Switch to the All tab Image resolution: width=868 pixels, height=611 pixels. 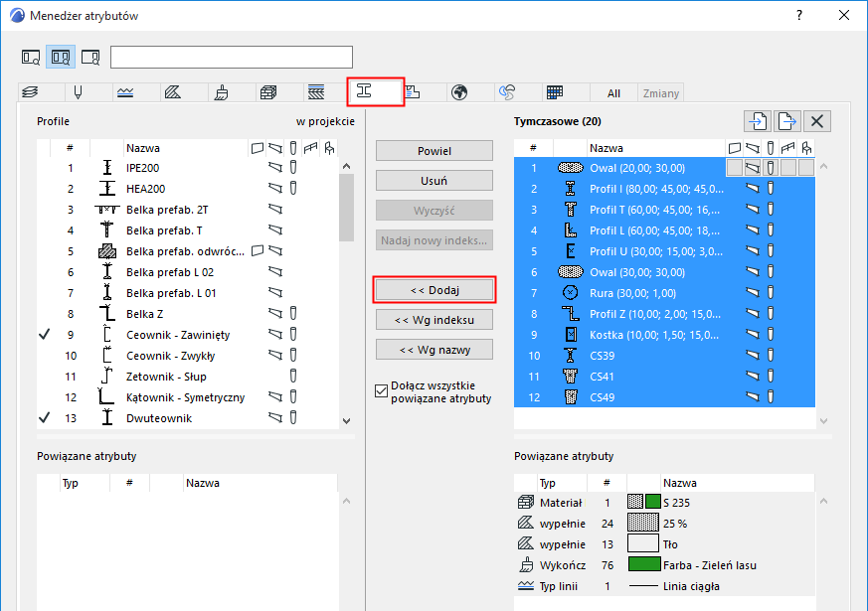[x=613, y=93]
